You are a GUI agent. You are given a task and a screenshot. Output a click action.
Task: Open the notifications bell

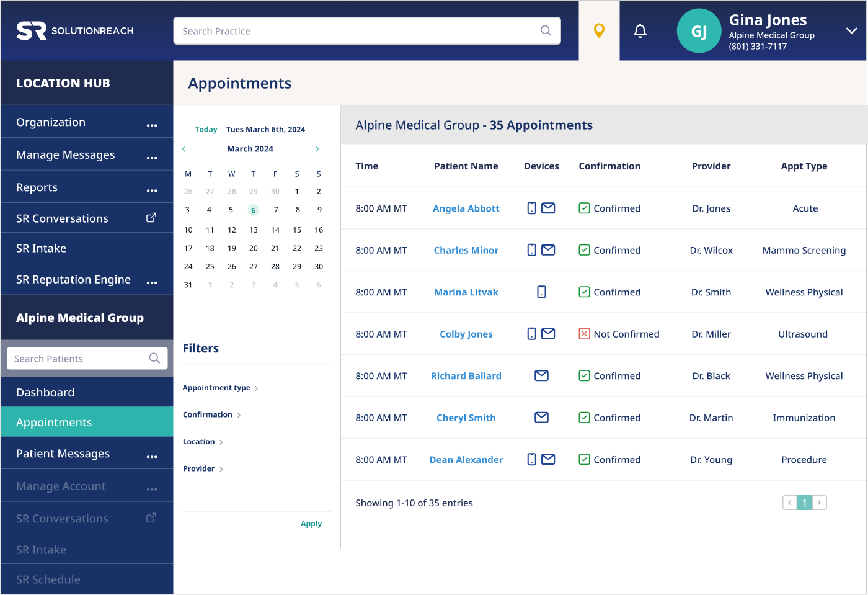(640, 30)
